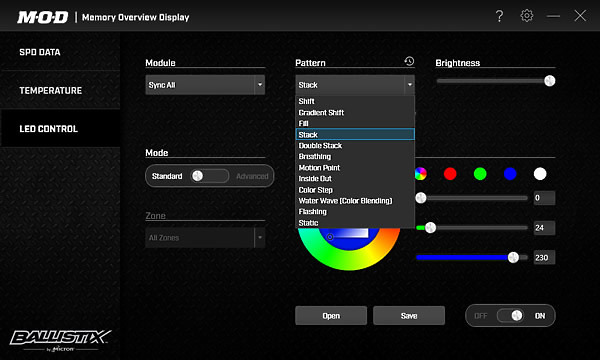The height and width of the screenshot is (360, 600).
Task: Open the help question mark icon
Action: coord(499,16)
